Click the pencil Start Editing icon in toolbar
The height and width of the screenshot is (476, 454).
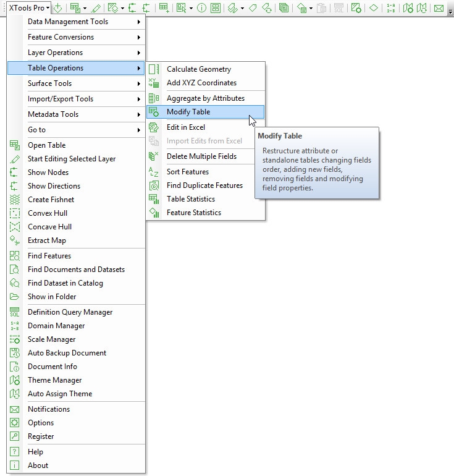point(96,8)
